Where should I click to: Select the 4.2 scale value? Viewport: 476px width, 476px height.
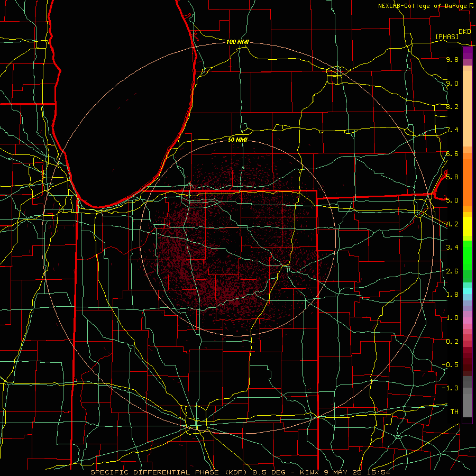[452, 224]
